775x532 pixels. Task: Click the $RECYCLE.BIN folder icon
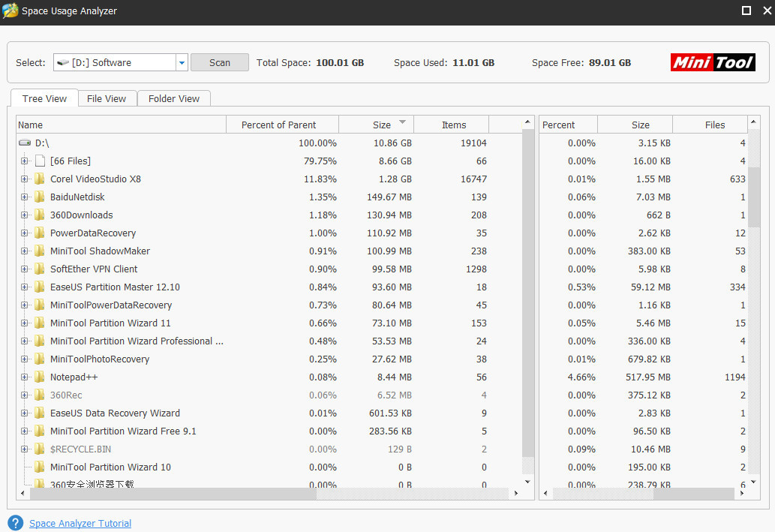point(40,449)
